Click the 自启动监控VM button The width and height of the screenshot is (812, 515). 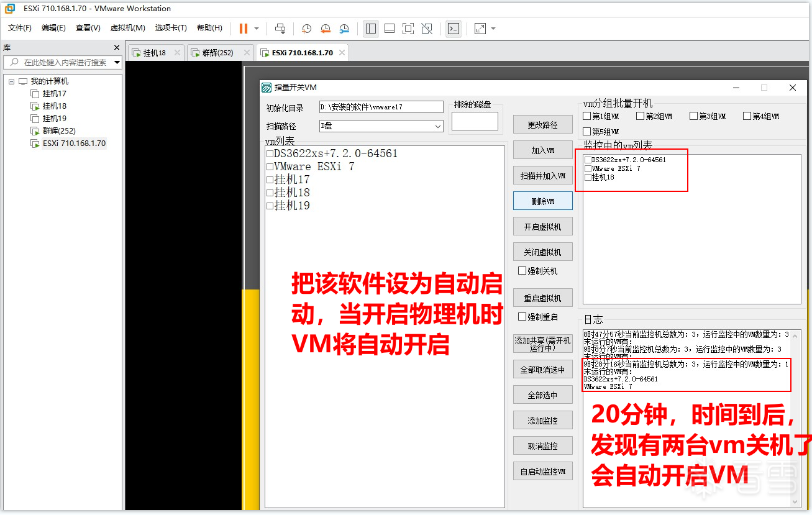[543, 472]
